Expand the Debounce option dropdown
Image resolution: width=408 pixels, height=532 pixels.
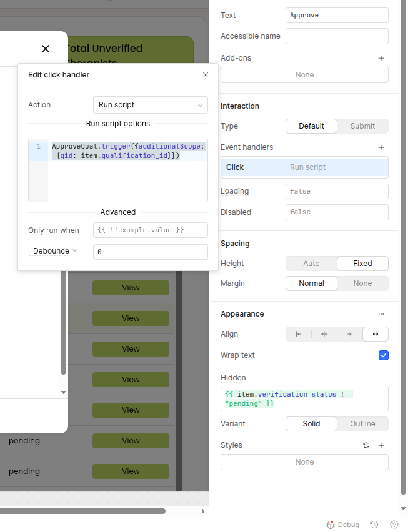(x=55, y=251)
